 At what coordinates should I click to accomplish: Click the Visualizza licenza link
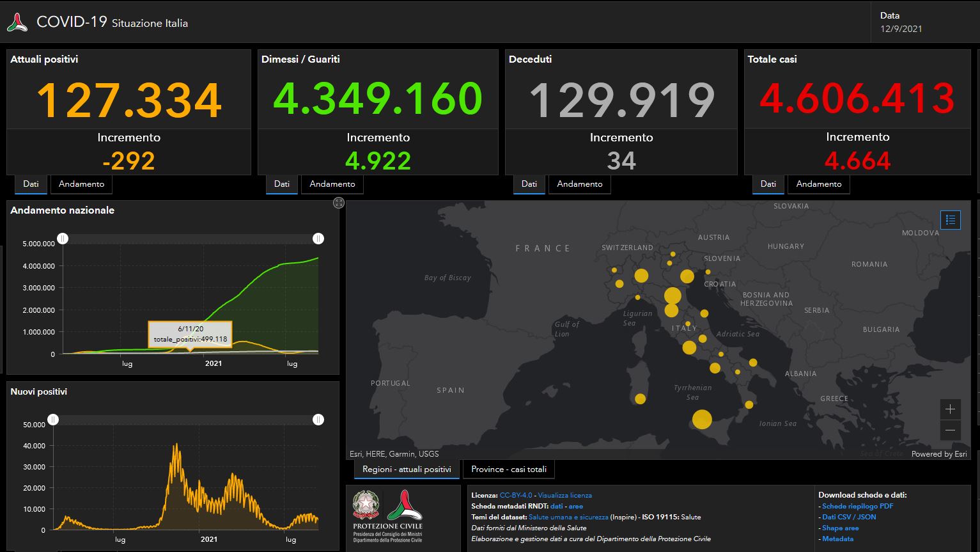pos(564,495)
